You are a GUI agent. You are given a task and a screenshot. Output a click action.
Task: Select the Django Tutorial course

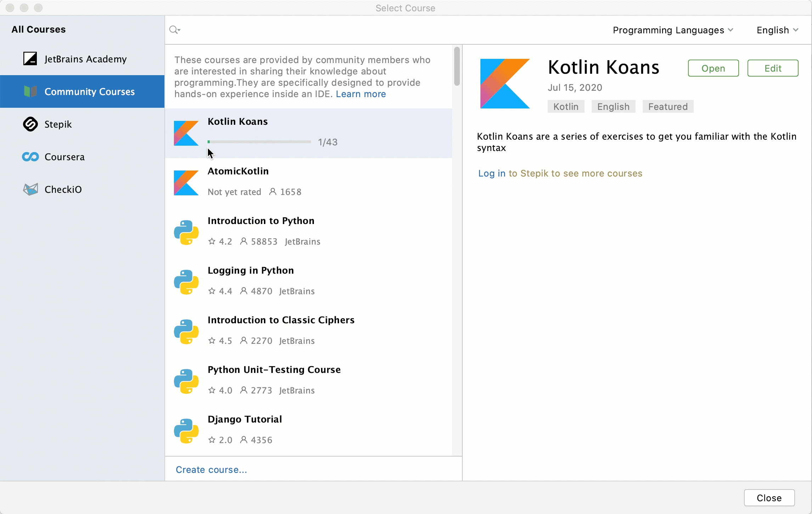pyautogui.click(x=309, y=431)
